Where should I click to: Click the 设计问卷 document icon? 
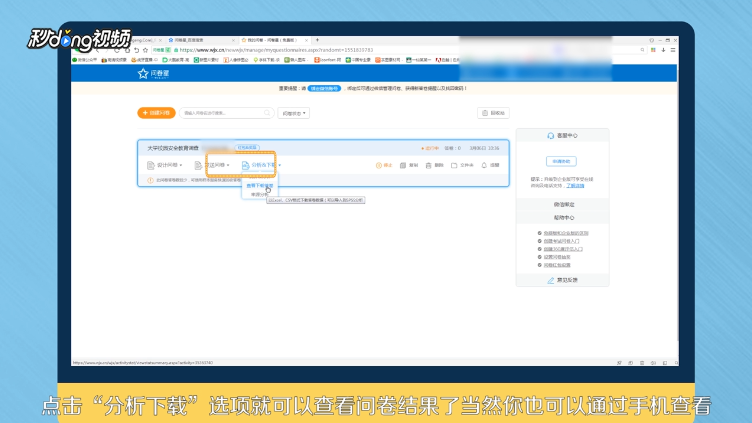150,165
